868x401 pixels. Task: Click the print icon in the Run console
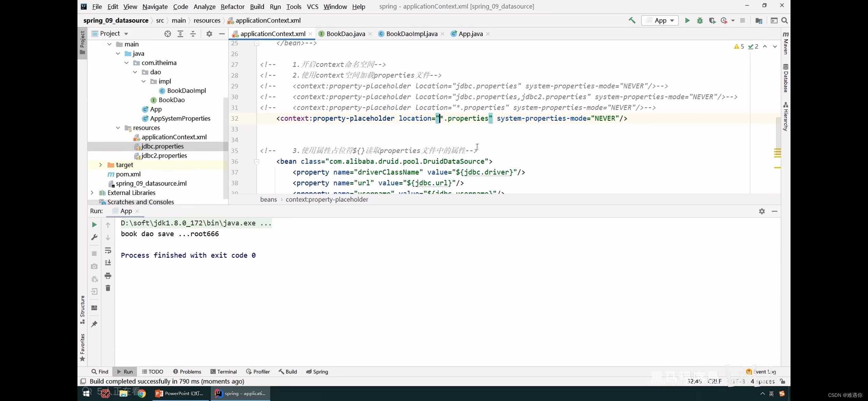coord(108,276)
